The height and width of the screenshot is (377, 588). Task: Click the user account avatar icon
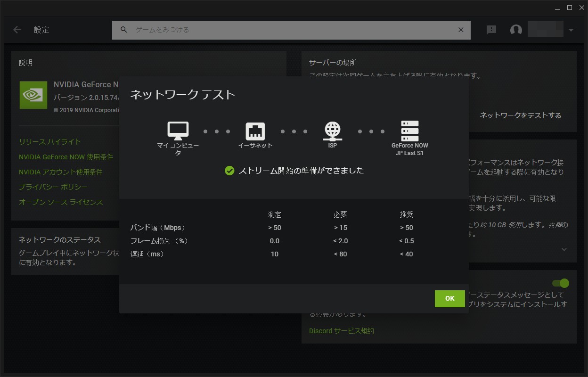coord(516,30)
